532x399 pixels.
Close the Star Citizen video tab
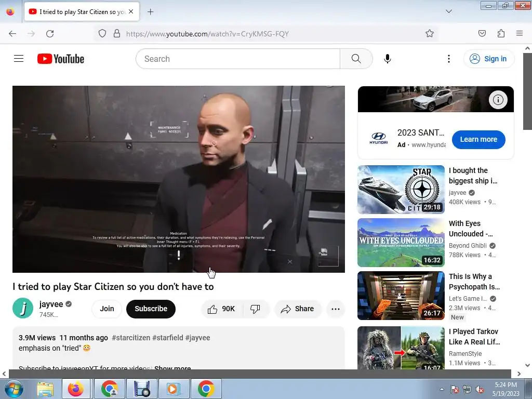[x=131, y=11]
